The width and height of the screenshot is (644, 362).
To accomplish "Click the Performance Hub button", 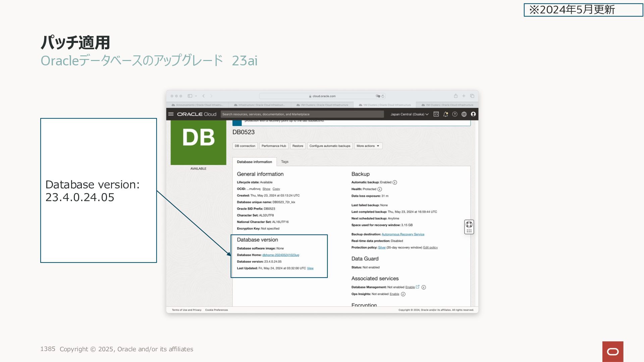I will (x=274, y=146).
